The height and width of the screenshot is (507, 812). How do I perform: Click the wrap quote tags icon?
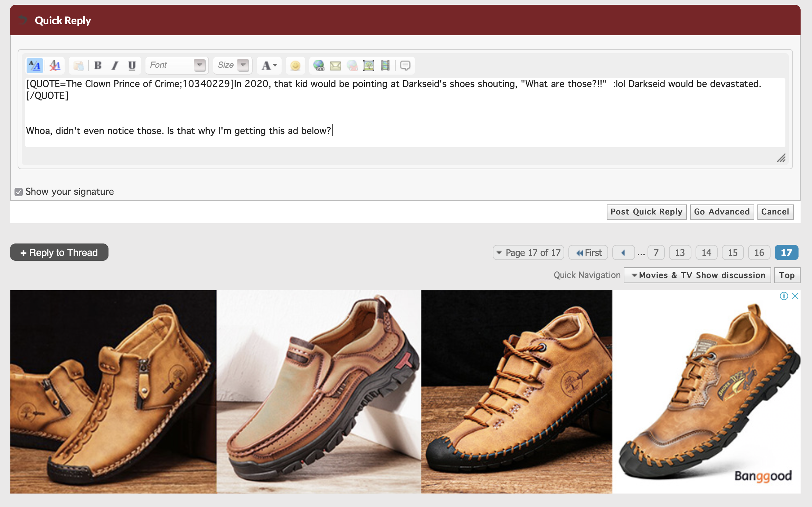tap(405, 65)
